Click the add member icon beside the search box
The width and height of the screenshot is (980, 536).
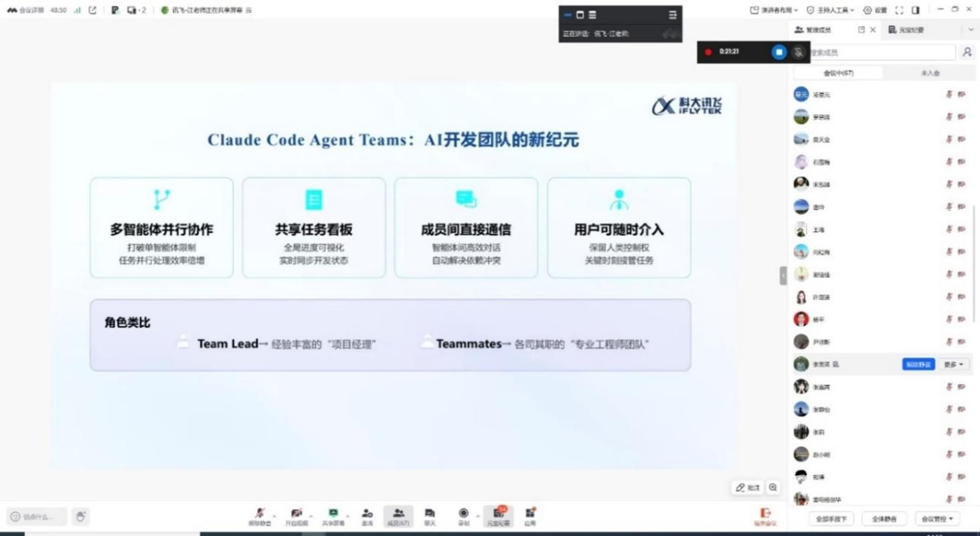[967, 52]
